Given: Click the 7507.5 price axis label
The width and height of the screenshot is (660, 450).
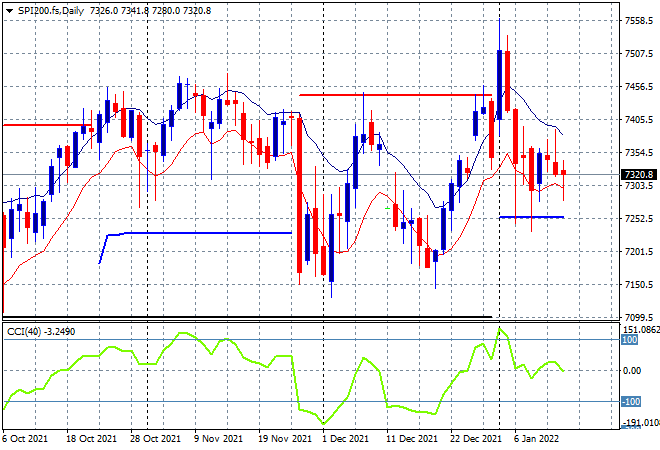Looking at the screenshot, I should (639, 53).
